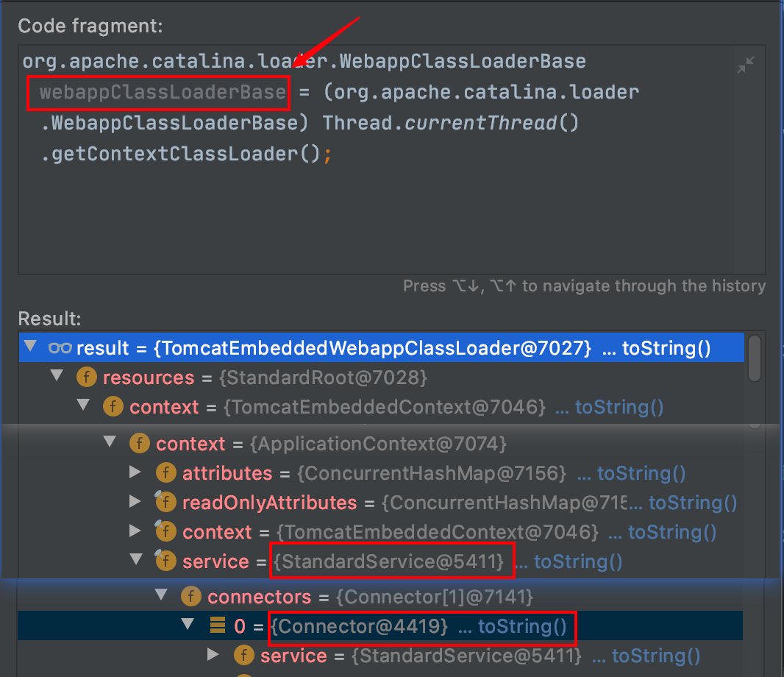Collapse the result root node
This screenshot has width=784, height=677.
click(x=29, y=347)
